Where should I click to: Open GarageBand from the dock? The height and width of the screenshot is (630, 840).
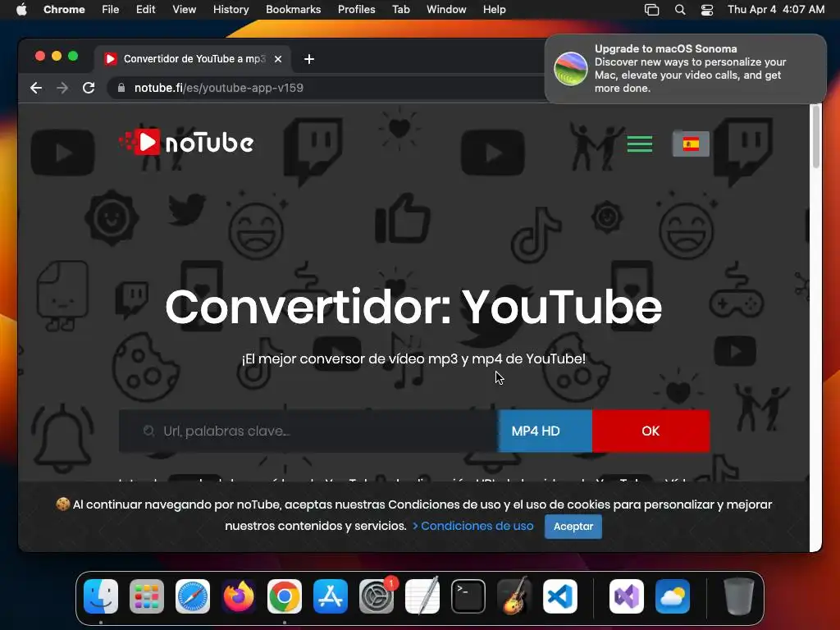514,596
